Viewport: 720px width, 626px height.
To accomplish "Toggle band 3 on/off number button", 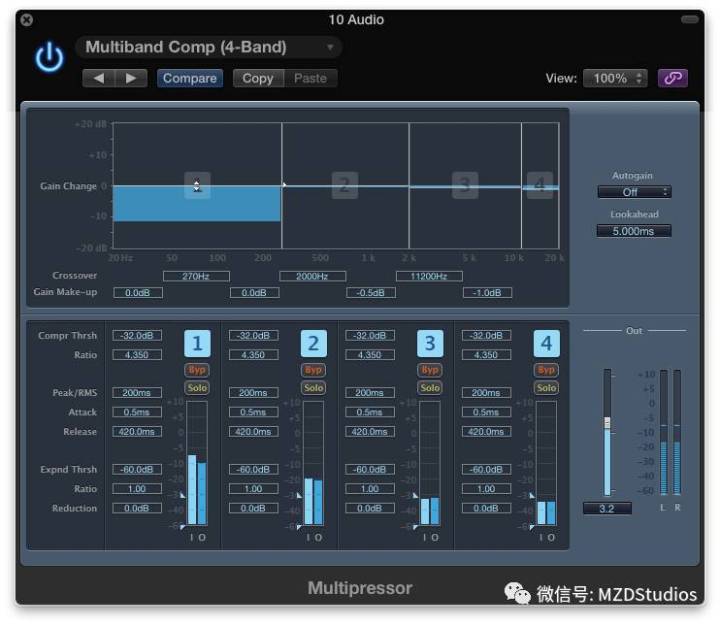I will [x=430, y=344].
